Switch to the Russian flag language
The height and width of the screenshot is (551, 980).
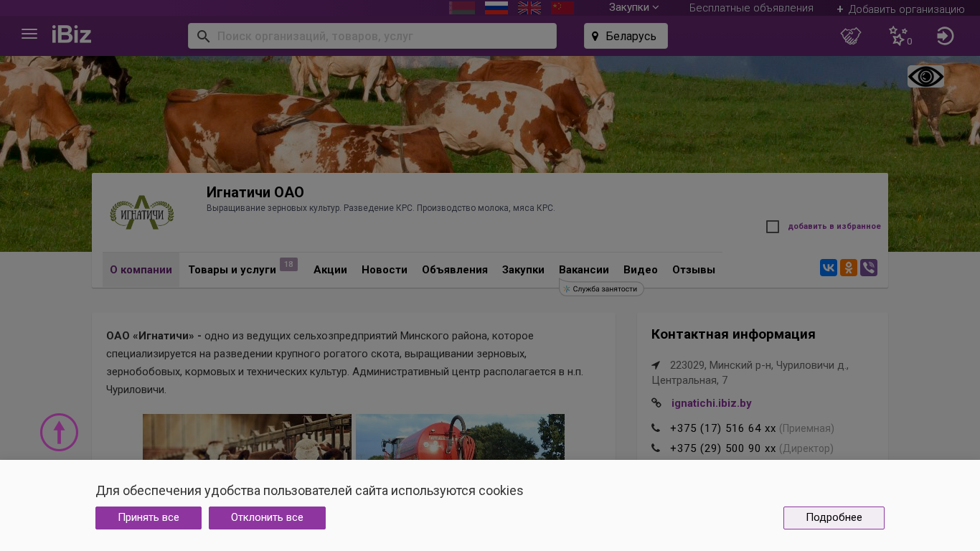click(x=496, y=8)
